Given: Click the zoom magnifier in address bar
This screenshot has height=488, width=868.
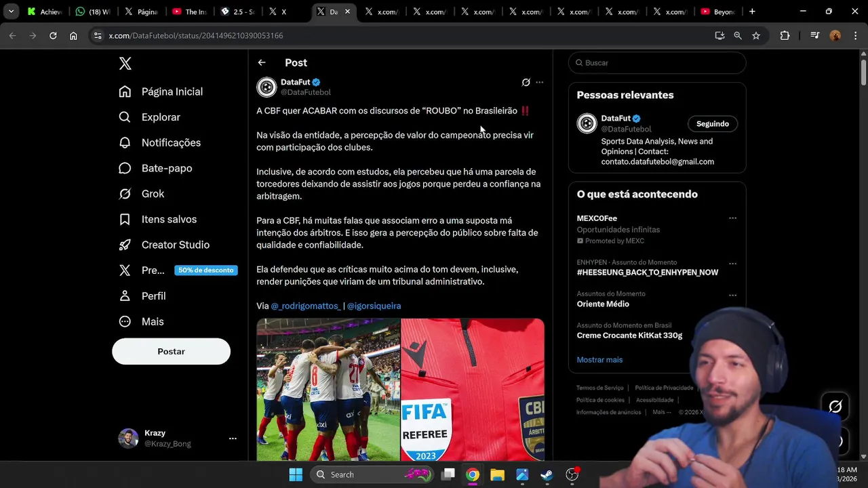Looking at the screenshot, I should (x=738, y=35).
